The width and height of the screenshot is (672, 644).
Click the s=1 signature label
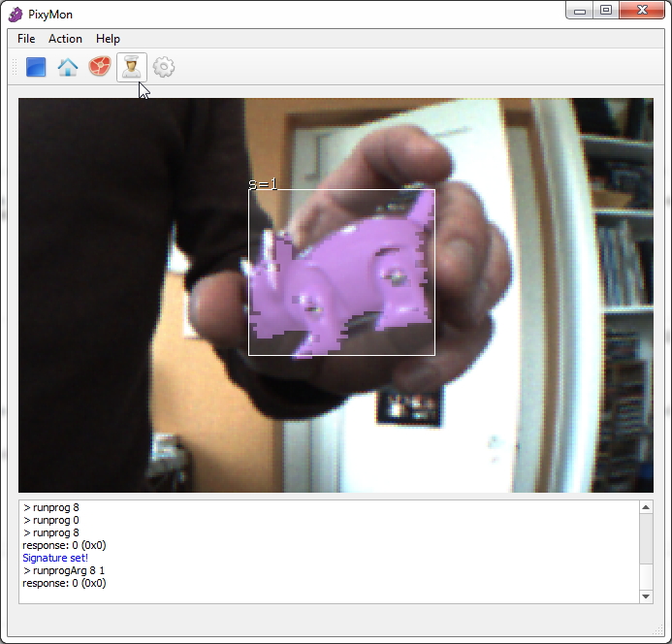[x=263, y=183]
